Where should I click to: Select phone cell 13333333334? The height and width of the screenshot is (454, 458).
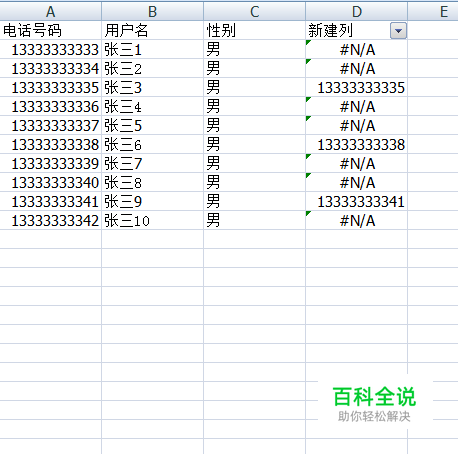point(51,69)
